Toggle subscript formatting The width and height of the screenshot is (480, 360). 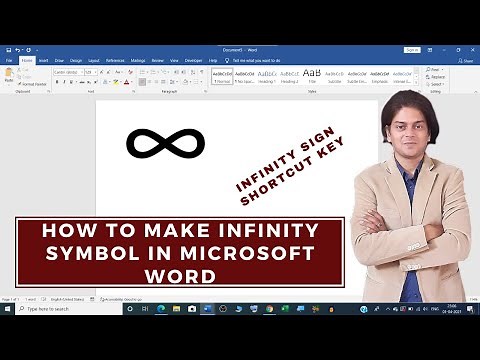(89, 82)
